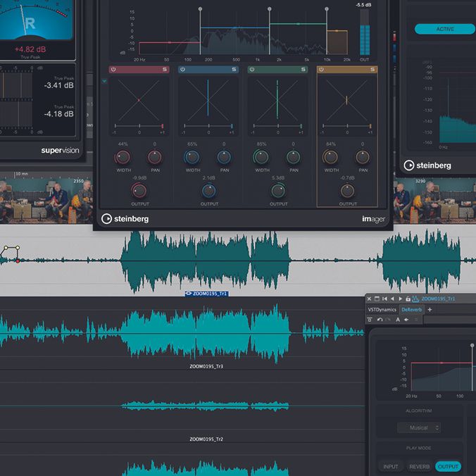This screenshot has height=476, width=476.
Task: Click the waveform track icon beside ZOOM0195_Tr1
Action: click(415, 299)
